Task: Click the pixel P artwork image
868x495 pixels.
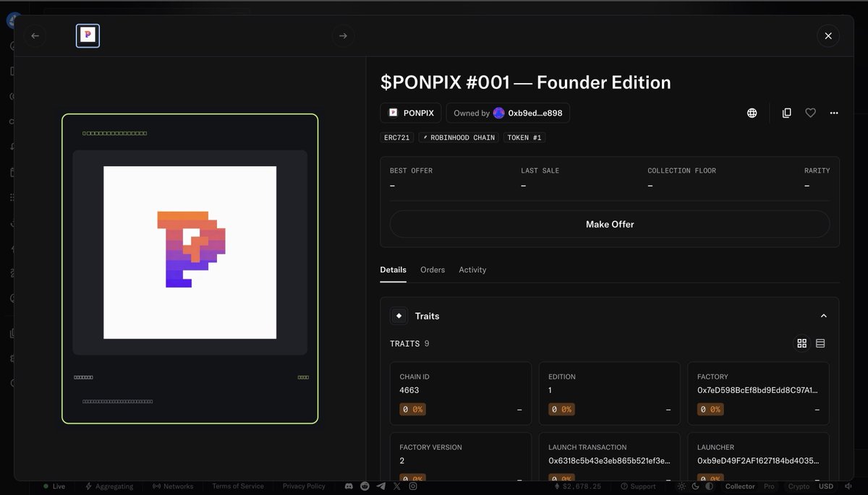Action: point(190,252)
